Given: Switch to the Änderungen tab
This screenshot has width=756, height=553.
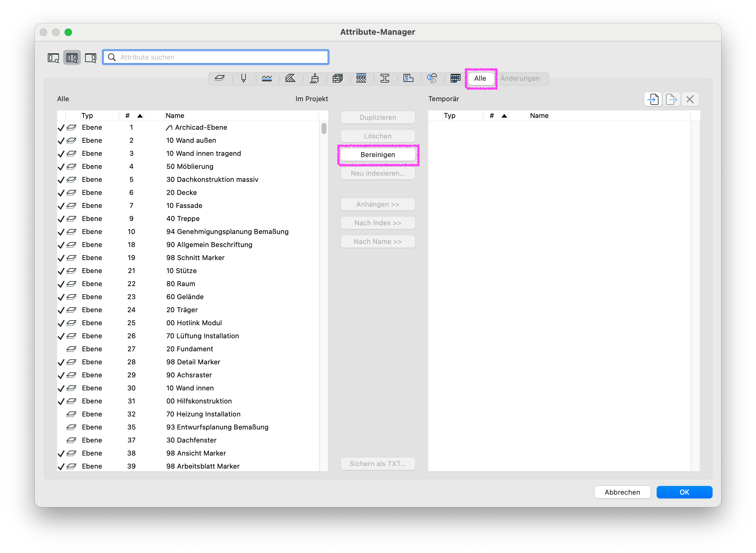Looking at the screenshot, I should 520,78.
